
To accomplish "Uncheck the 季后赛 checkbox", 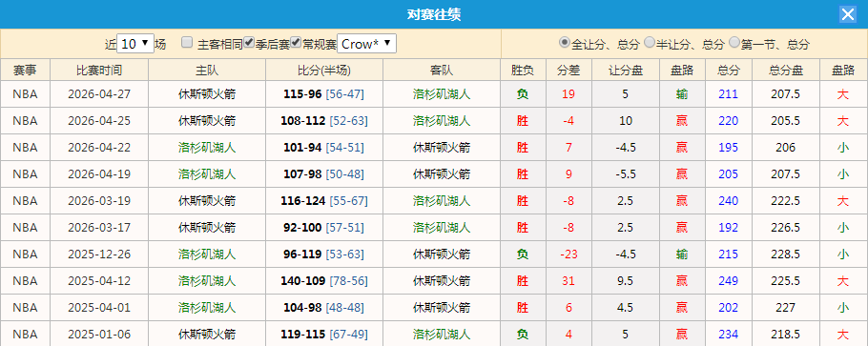I will pyautogui.click(x=249, y=42).
